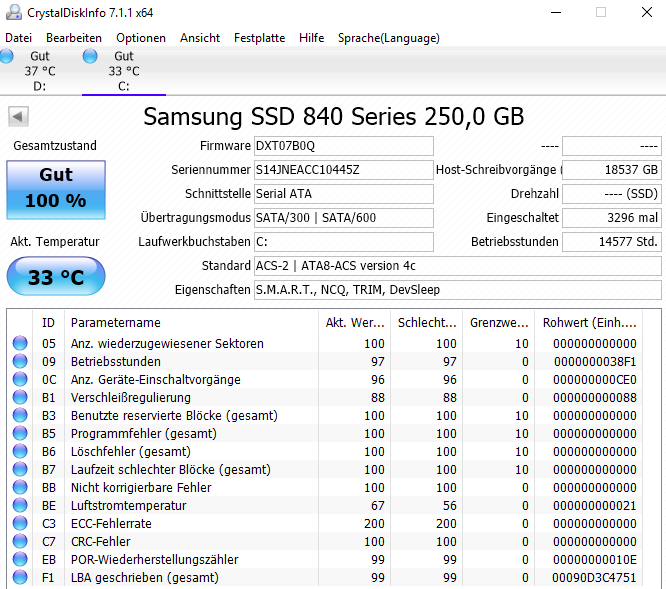Click the Gut 100 % health status button
Image resolution: width=666 pixels, height=589 pixels.
click(x=56, y=189)
